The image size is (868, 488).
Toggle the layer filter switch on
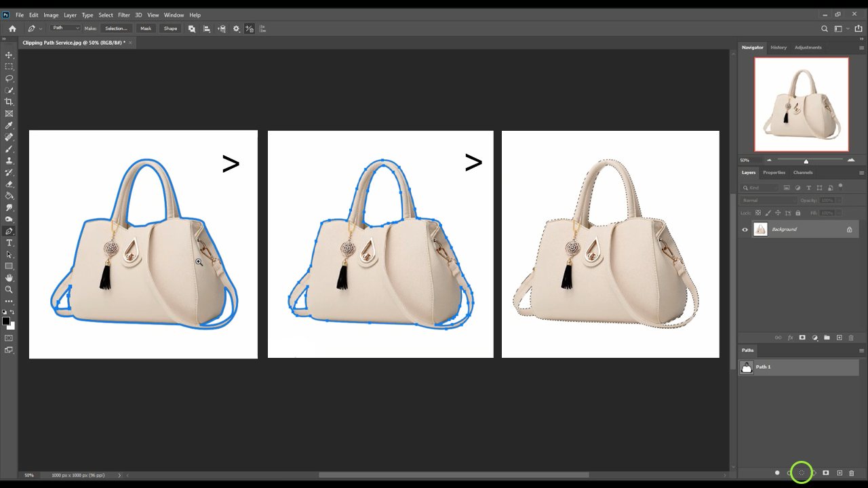pyautogui.click(x=840, y=186)
